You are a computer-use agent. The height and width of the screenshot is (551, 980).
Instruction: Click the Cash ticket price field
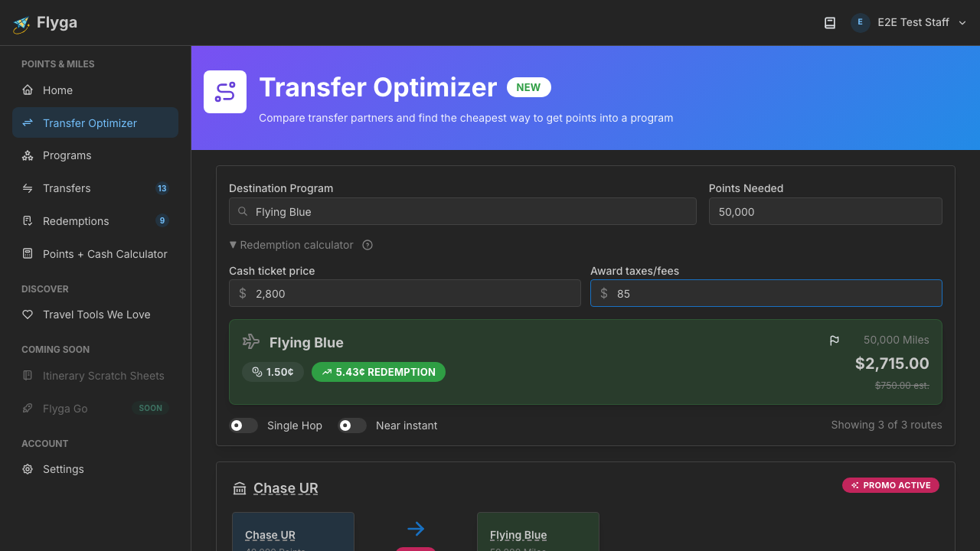(405, 294)
